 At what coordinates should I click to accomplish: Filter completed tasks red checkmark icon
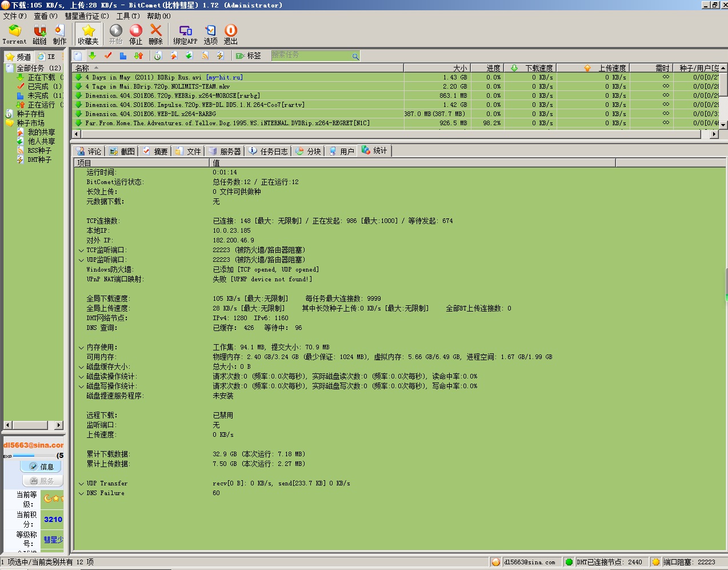[x=108, y=55]
